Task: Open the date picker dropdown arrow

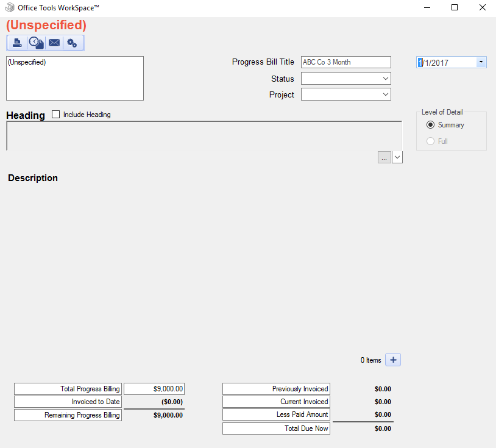Action: (x=481, y=62)
